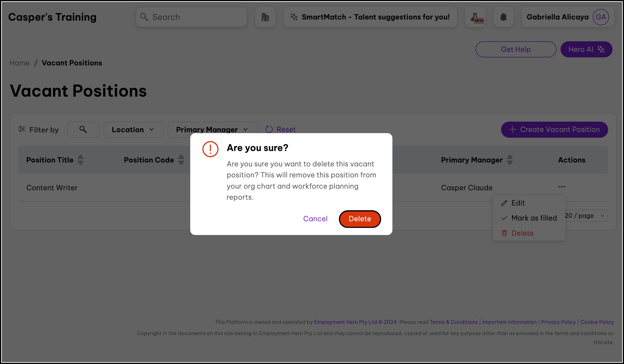Click the Reset filters icon
Viewport: 624px width, 364px height.
click(269, 129)
